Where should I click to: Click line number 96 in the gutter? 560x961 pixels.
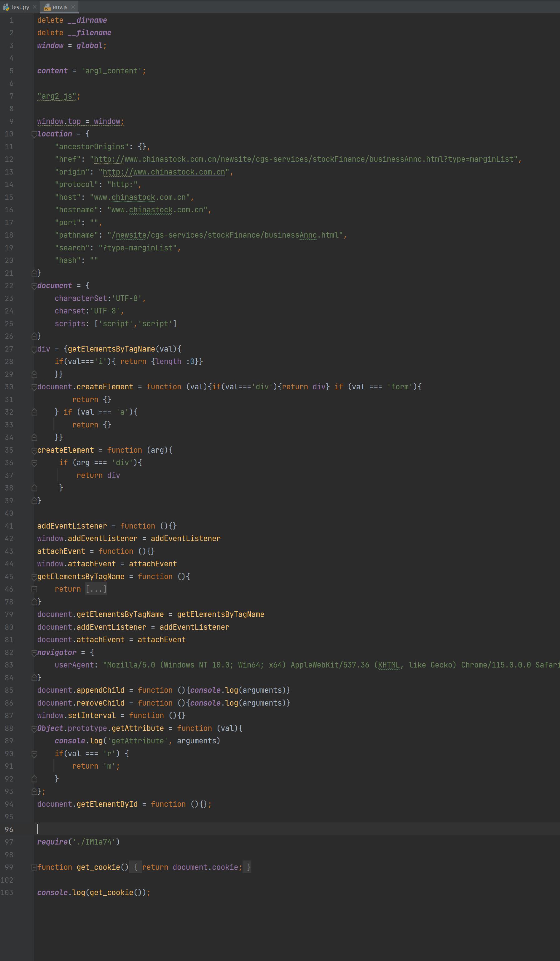[x=9, y=830]
